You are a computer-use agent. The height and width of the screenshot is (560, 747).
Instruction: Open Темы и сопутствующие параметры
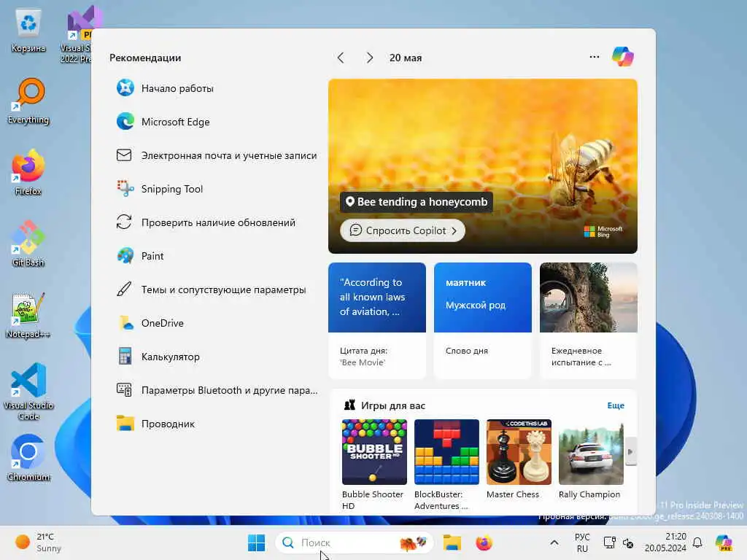coord(211,289)
